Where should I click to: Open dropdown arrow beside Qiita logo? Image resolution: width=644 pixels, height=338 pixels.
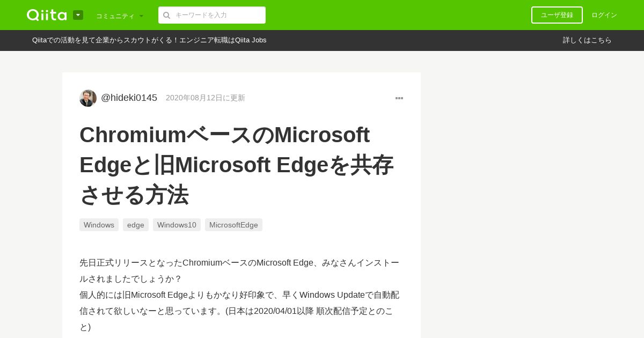[78, 15]
